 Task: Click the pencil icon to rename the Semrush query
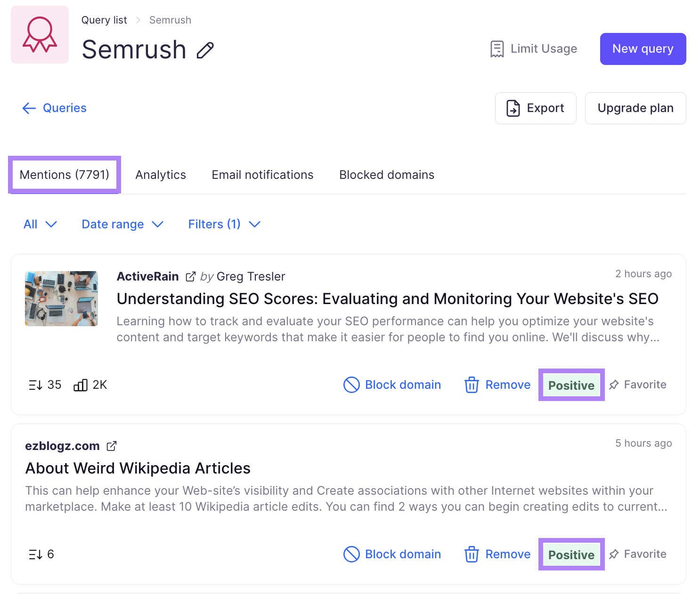(204, 50)
